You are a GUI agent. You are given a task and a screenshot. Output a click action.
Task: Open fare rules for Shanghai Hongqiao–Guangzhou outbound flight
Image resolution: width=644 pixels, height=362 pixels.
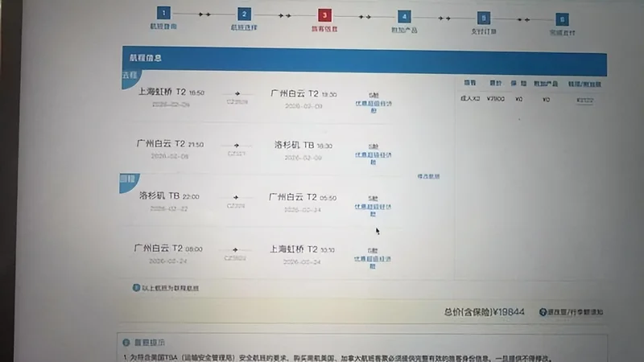(373, 107)
